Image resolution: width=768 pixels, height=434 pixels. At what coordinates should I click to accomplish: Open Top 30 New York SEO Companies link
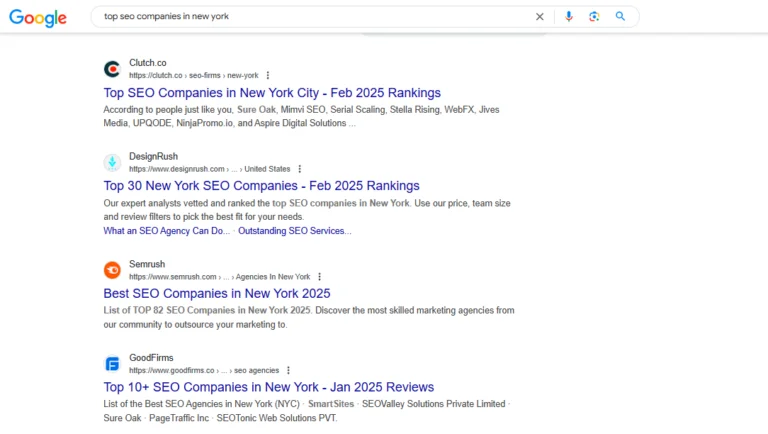click(261, 186)
